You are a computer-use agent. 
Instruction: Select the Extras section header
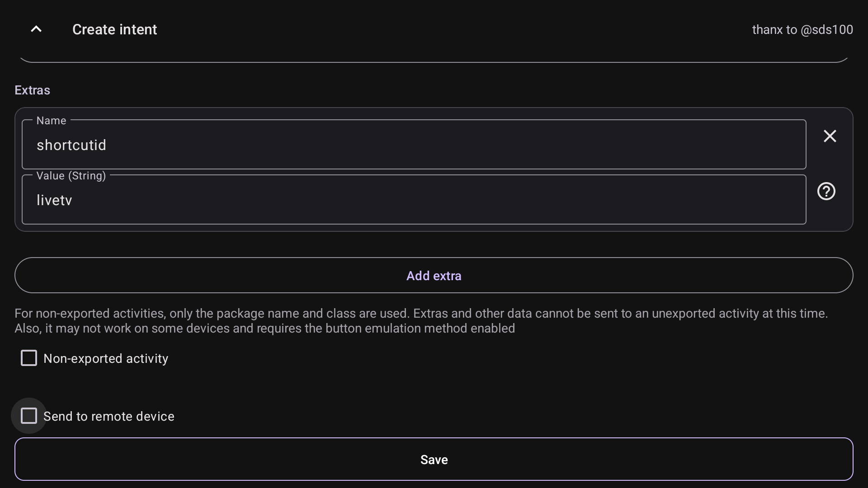click(x=33, y=90)
